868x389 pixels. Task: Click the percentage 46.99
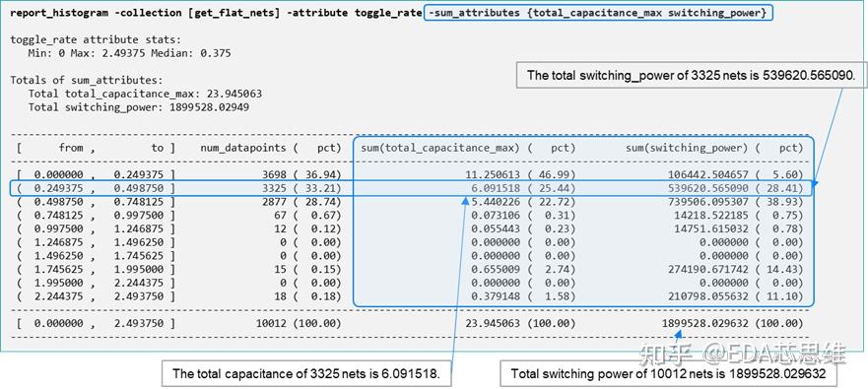(555, 175)
